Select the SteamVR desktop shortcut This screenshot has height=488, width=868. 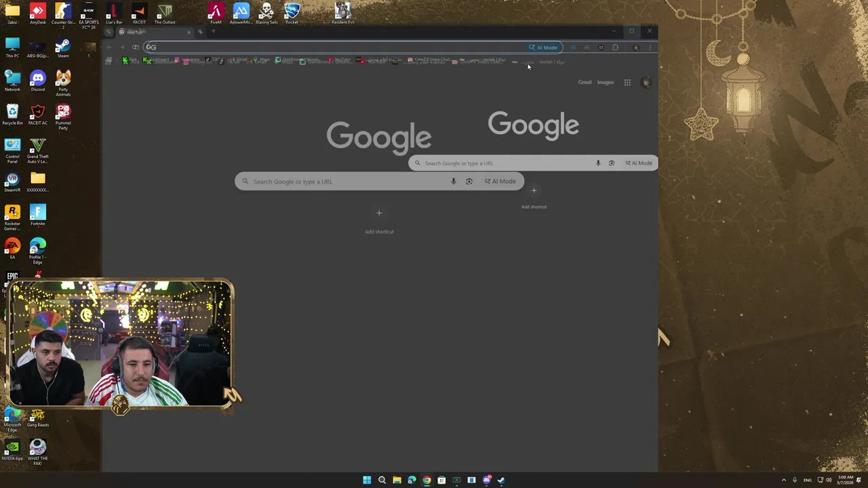12,182
